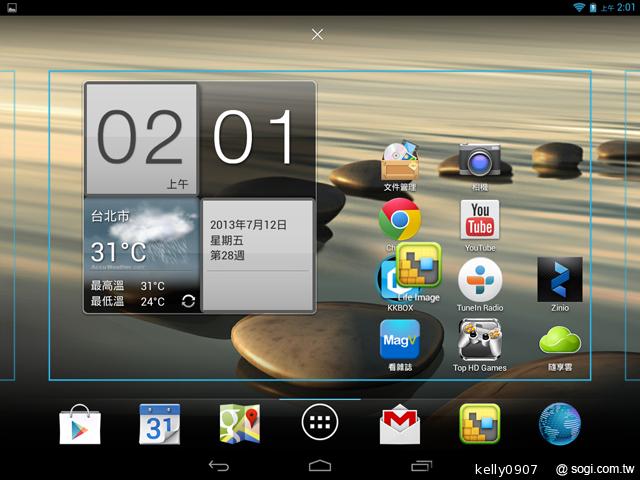
Task: Launch the 相機 camera app
Action: click(480, 167)
